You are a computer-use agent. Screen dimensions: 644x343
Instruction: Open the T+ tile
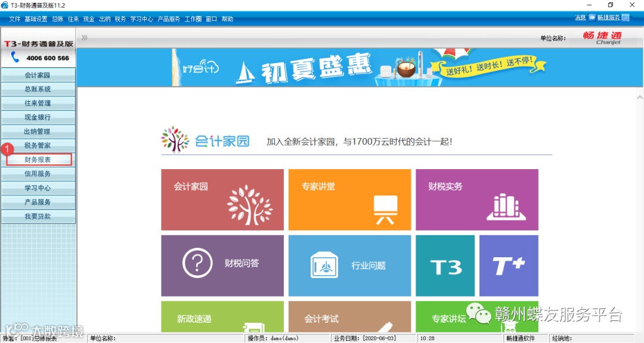point(509,266)
